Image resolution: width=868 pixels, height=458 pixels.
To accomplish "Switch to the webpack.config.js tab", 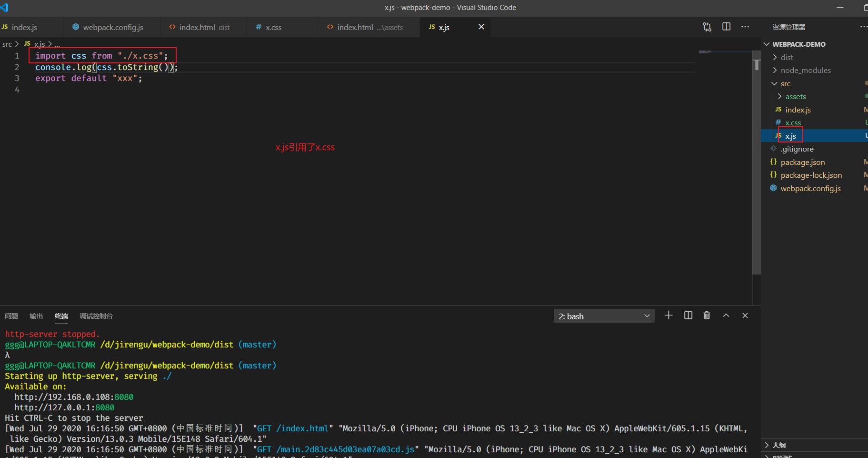I will point(113,28).
